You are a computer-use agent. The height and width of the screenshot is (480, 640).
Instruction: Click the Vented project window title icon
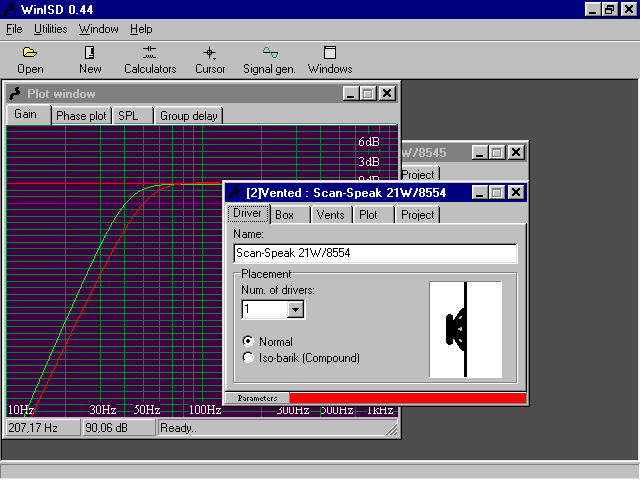235,192
